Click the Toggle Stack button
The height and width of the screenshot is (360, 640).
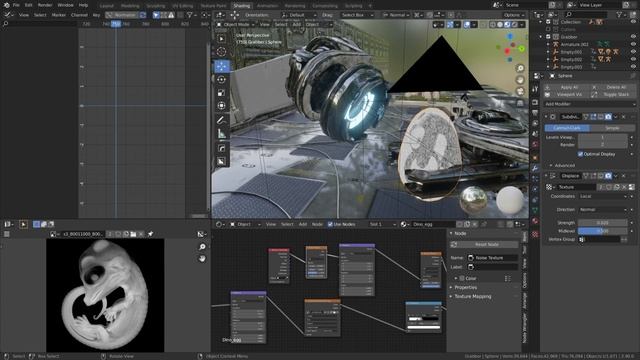613,95
